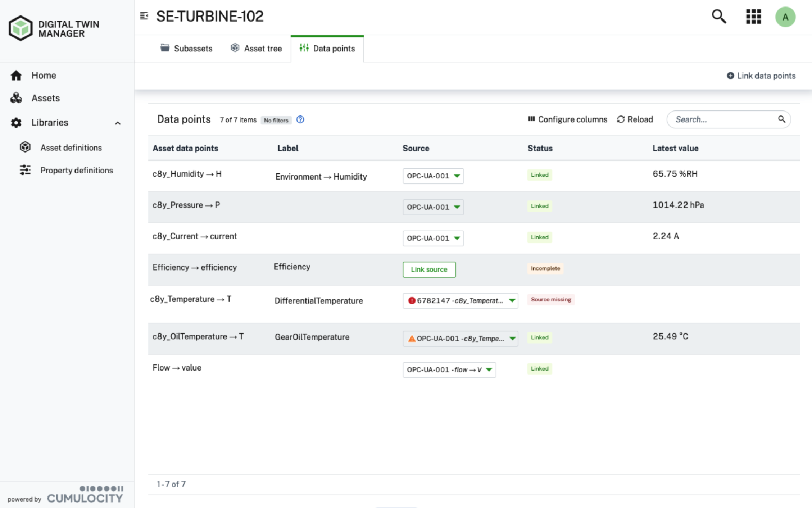Click the Digital Twin Manager cube logo
The height and width of the screenshot is (508, 812).
pyautogui.click(x=20, y=28)
